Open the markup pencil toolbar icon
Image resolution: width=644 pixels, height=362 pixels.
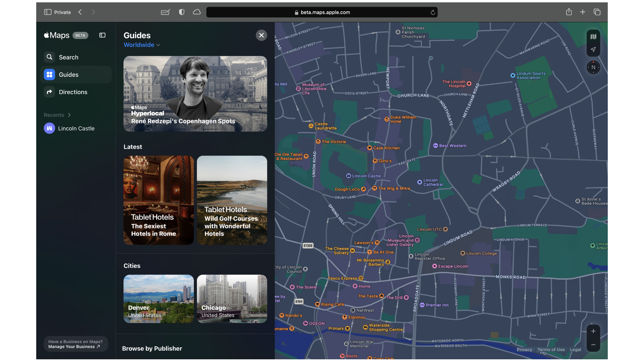click(x=165, y=12)
